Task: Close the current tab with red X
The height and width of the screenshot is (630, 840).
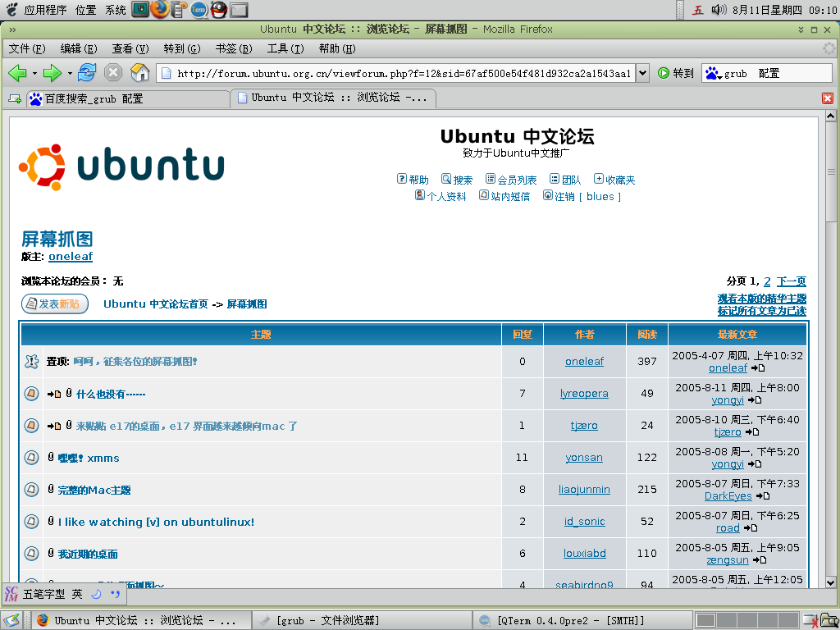Action: tap(828, 98)
